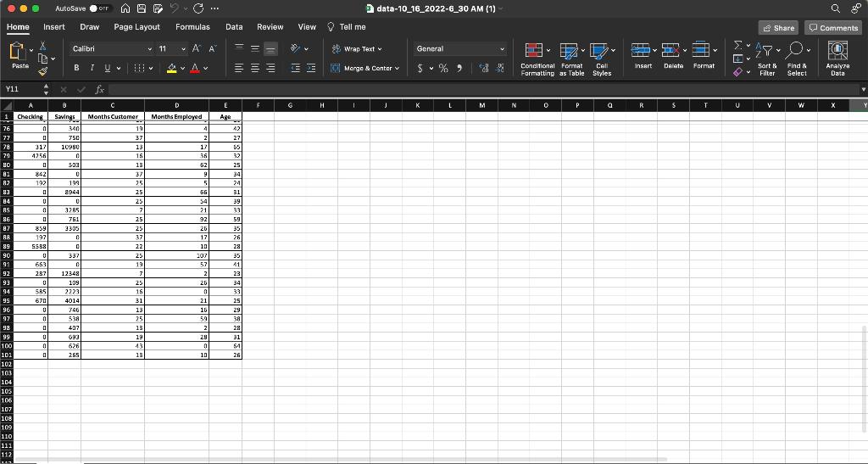Apply currency dollar format
Image resolution: width=868 pixels, height=464 pixels.
tap(420, 68)
